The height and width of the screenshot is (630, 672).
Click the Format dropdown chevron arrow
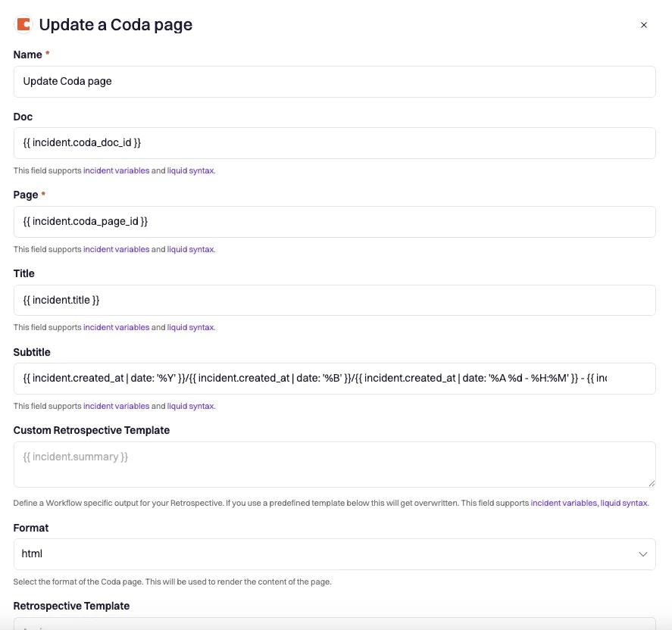[643, 554]
